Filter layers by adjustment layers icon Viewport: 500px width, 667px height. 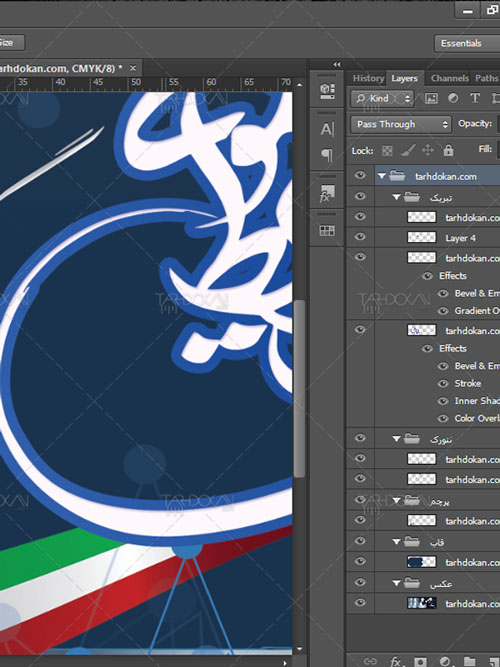click(453, 98)
